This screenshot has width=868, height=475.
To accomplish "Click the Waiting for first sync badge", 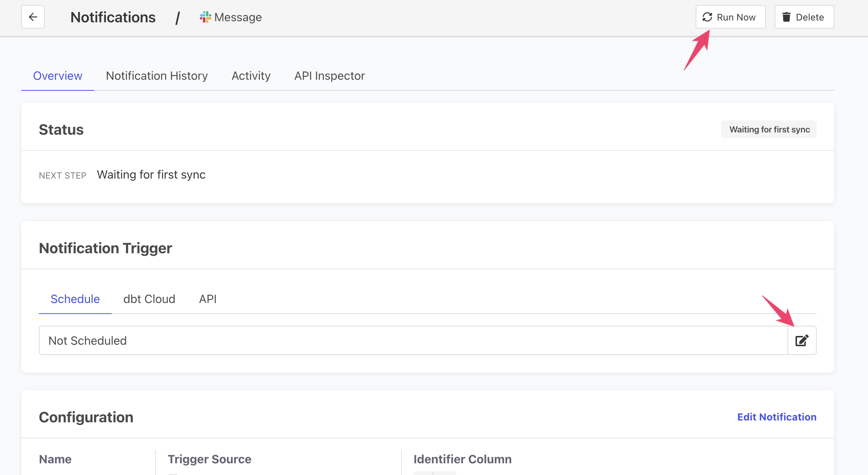I will [x=769, y=130].
